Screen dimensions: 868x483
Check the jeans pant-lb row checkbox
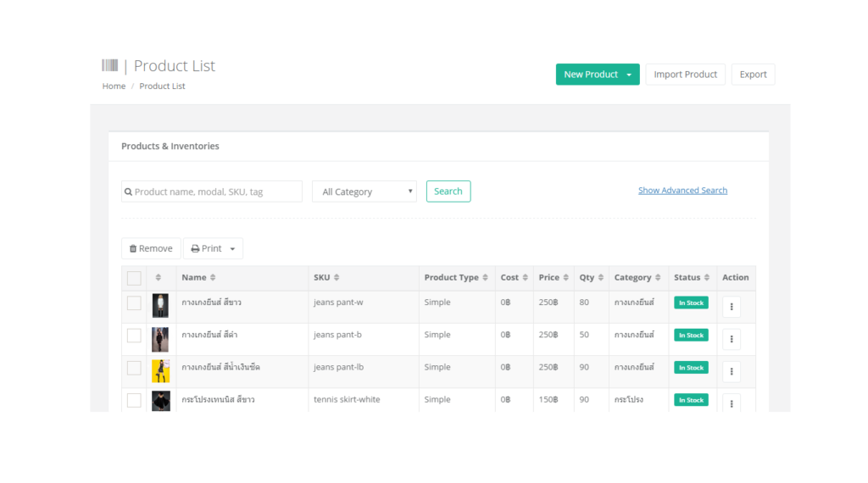pyautogui.click(x=134, y=368)
